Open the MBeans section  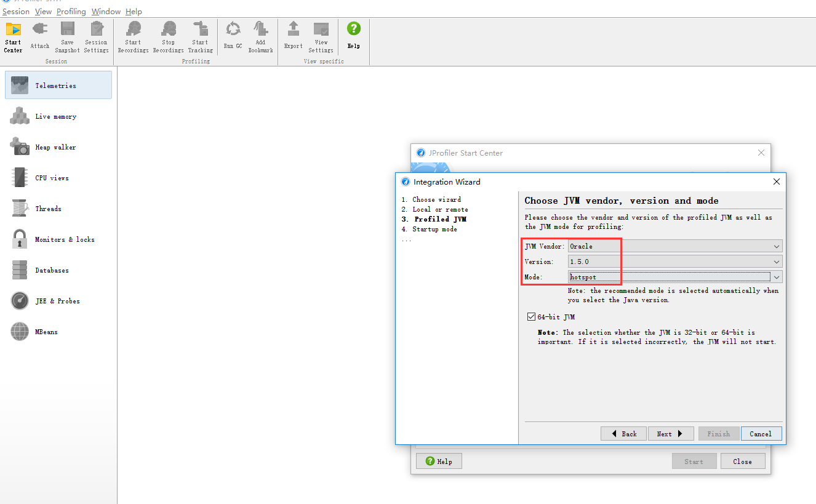point(58,331)
